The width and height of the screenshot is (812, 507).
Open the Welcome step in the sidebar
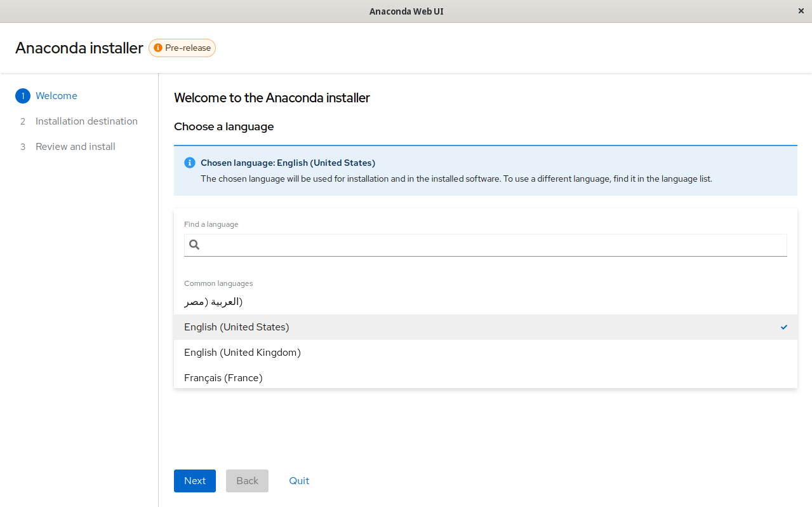[x=57, y=96]
